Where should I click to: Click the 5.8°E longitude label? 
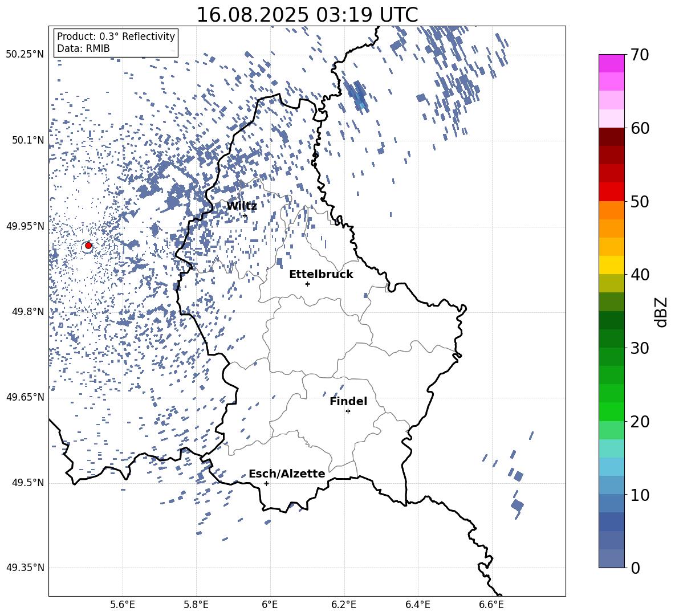(x=196, y=605)
